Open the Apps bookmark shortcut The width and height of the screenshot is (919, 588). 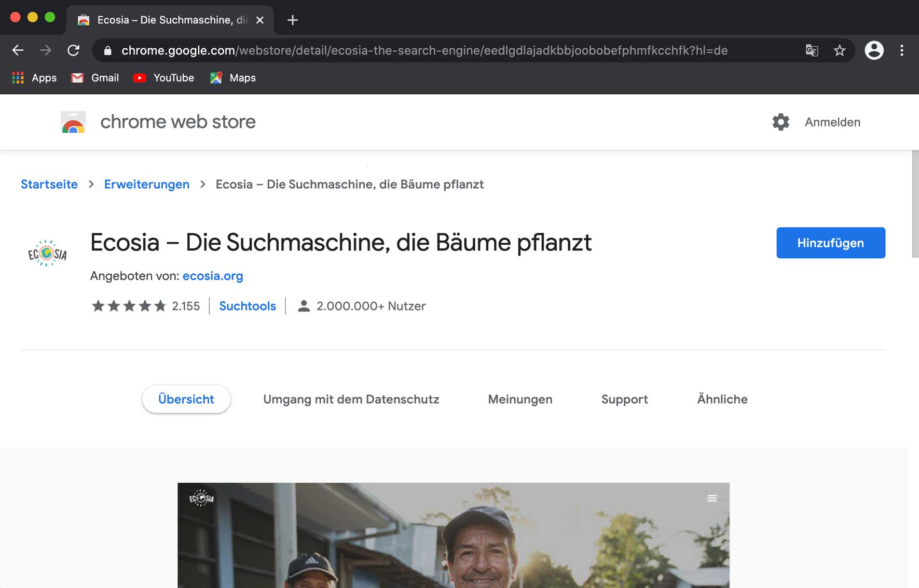(x=34, y=78)
